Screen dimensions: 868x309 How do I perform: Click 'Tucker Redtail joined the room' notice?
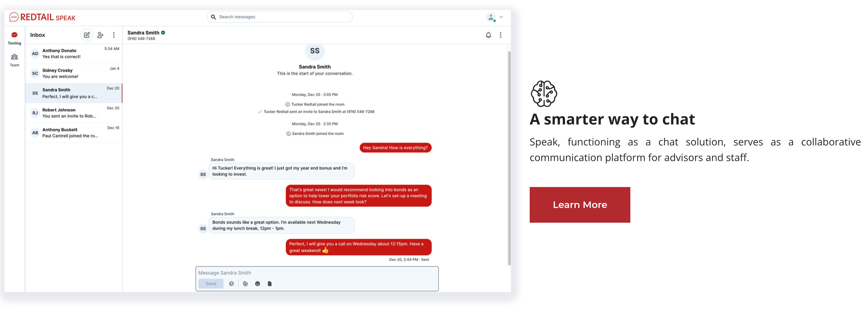pos(315,104)
